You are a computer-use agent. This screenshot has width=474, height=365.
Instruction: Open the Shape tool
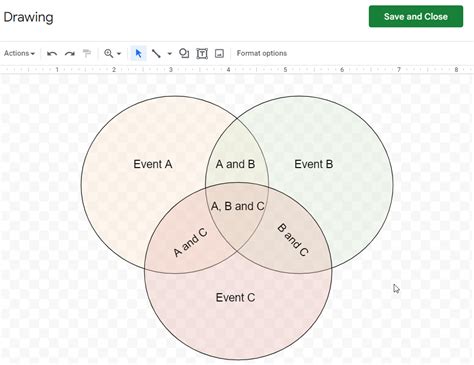[184, 53]
